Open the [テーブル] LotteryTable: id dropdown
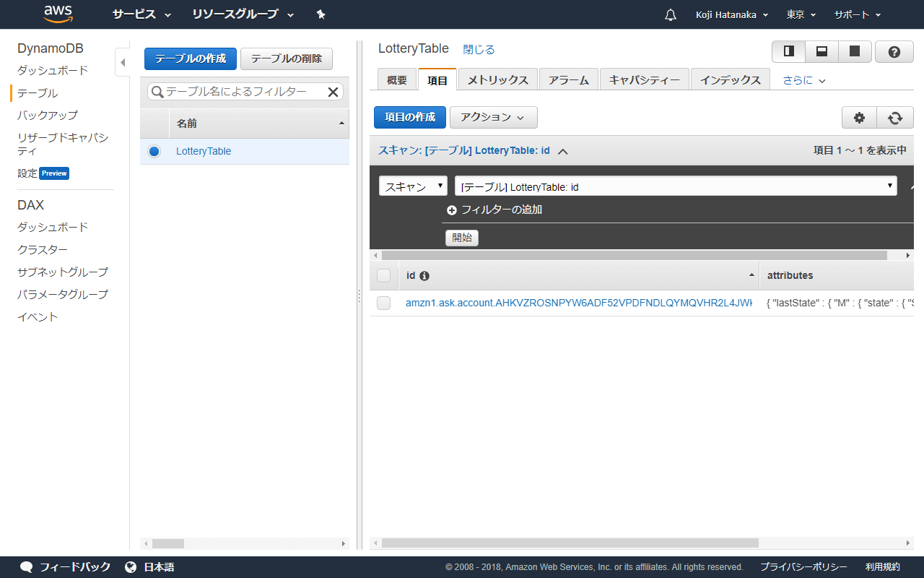924x578 pixels. pos(676,186)
